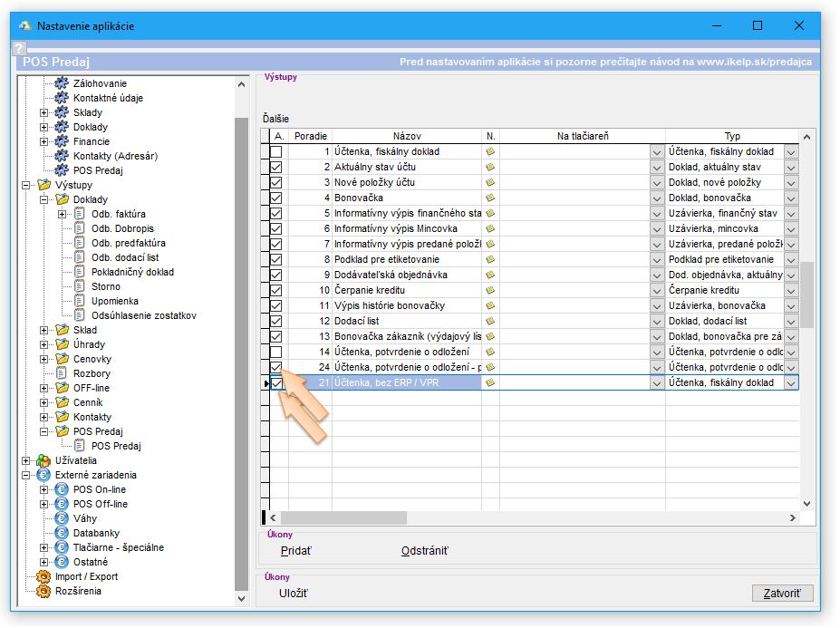This screenshot has height=628, width=840.
Task: Select POS Predaj under Výstupy folder
Action: pos(98,431)
